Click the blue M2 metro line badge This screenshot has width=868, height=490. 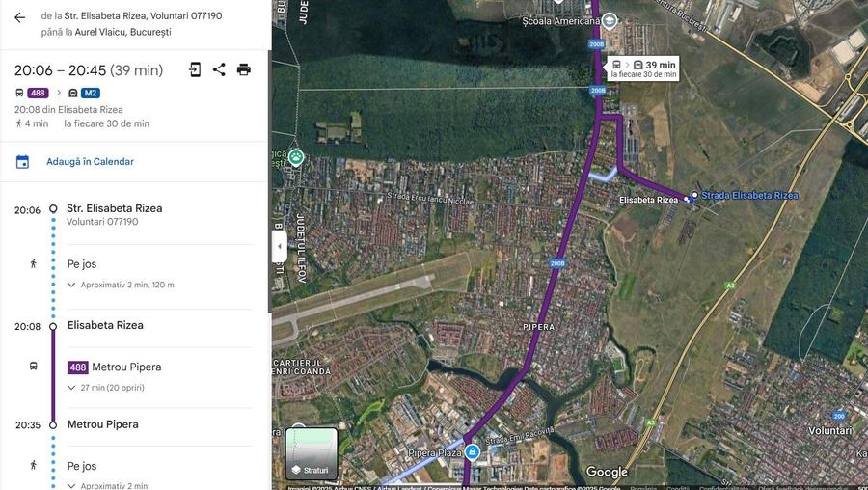click(90, 94)
